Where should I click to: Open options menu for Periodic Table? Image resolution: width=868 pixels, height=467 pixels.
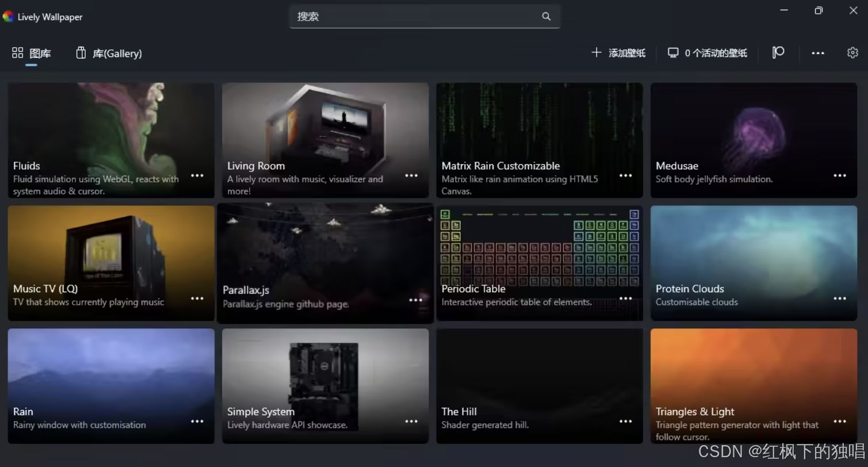click(x=626, y=298)
